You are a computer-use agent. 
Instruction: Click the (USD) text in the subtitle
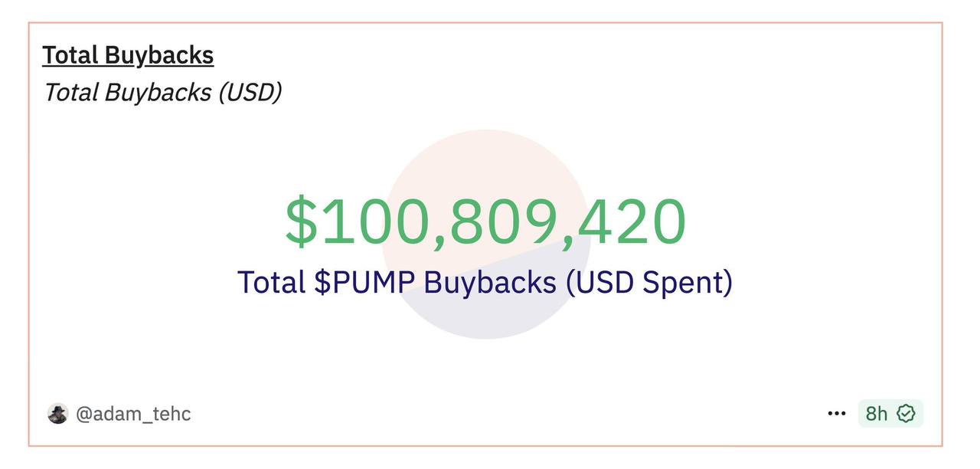250,93
